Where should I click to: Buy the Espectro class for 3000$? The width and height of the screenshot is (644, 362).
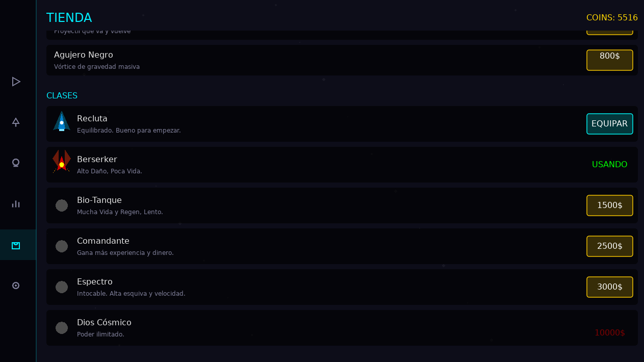pyautogui.click(x=609, y=287)
